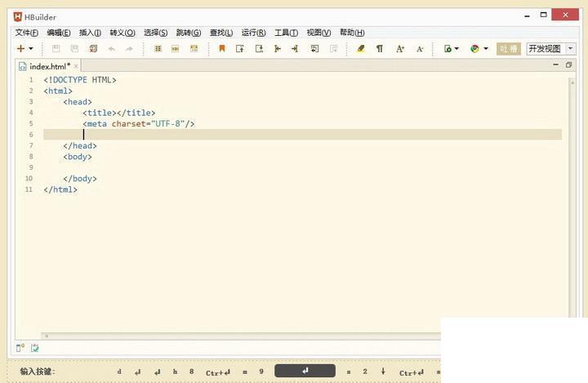588x383 pixels.
Task: Click the opening <html> tag on line 2
Action: [58, 91]
